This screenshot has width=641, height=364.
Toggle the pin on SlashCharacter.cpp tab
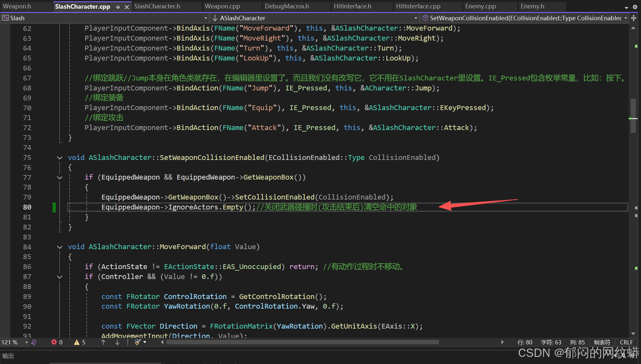coord(118,7)
